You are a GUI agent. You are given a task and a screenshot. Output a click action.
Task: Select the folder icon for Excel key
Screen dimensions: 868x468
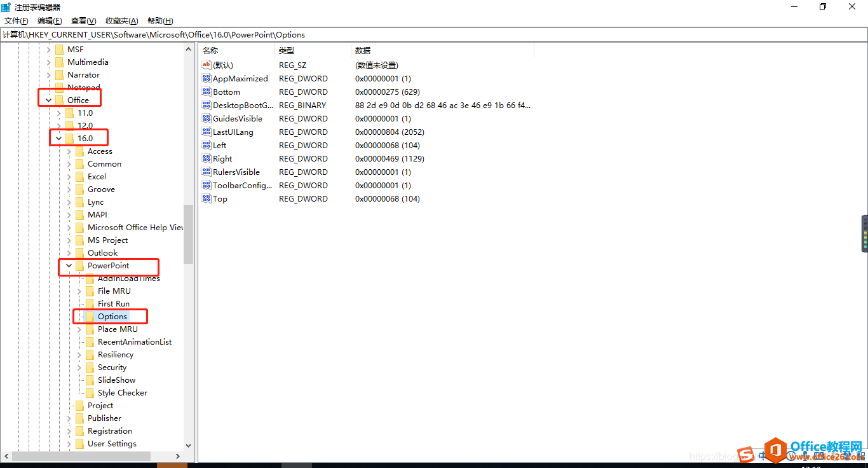click(79, 176)
